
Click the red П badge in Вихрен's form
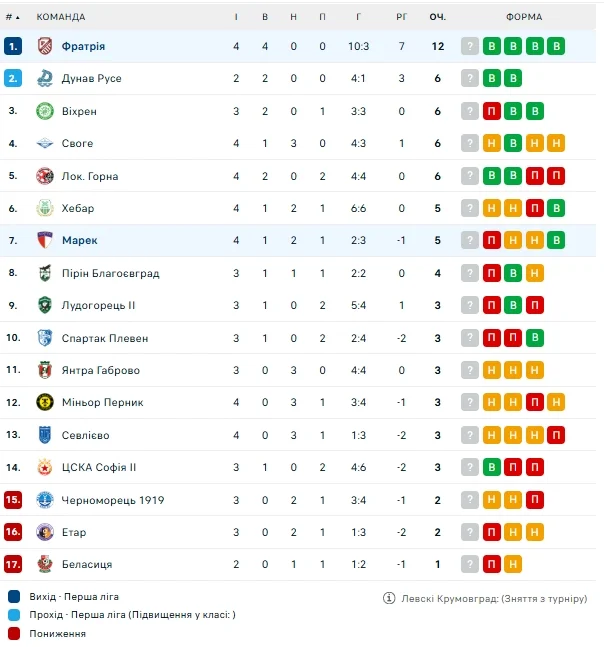492,111
